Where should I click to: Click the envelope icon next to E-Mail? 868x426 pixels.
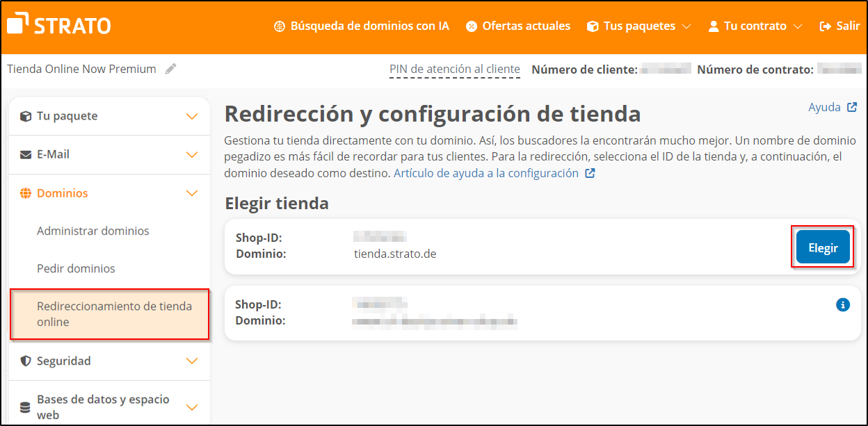point(26,154)
